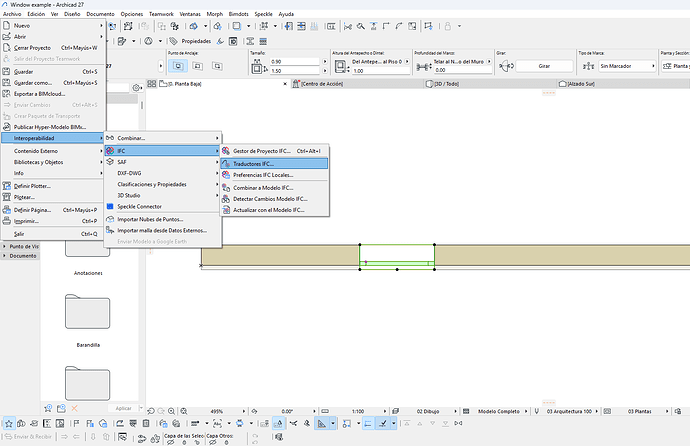Click the thumbnail grid view icon beside tabs
This screenshot has height=446, width=690.
152,84
